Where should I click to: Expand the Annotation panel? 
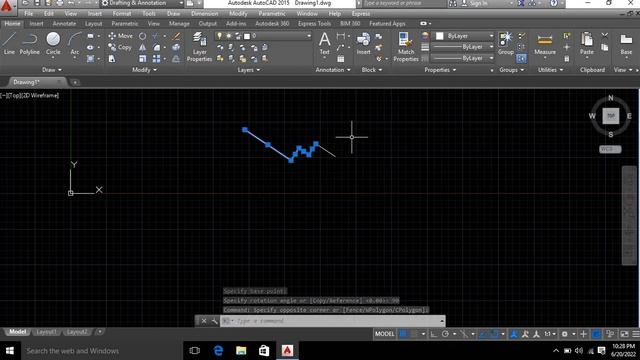tap(333, 70)
